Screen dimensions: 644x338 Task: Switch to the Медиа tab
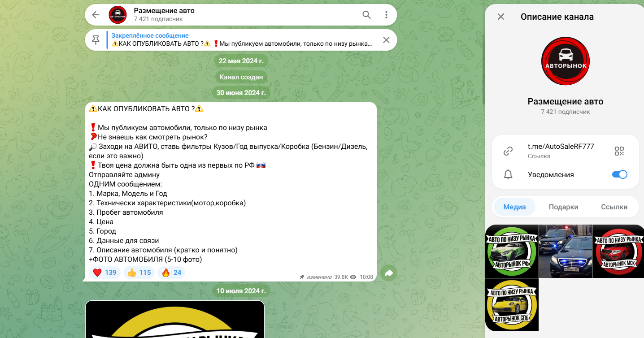click(x=514, y=207)
